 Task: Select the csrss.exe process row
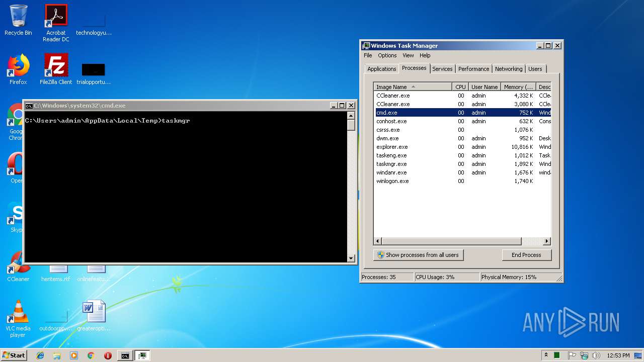click(x=463, y=130)
